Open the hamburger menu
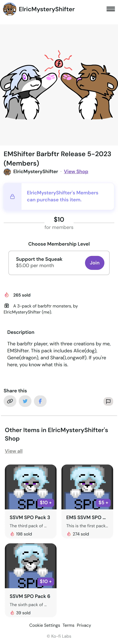Image resolution: width=118 pixels, height=644 pixels. 111,9
